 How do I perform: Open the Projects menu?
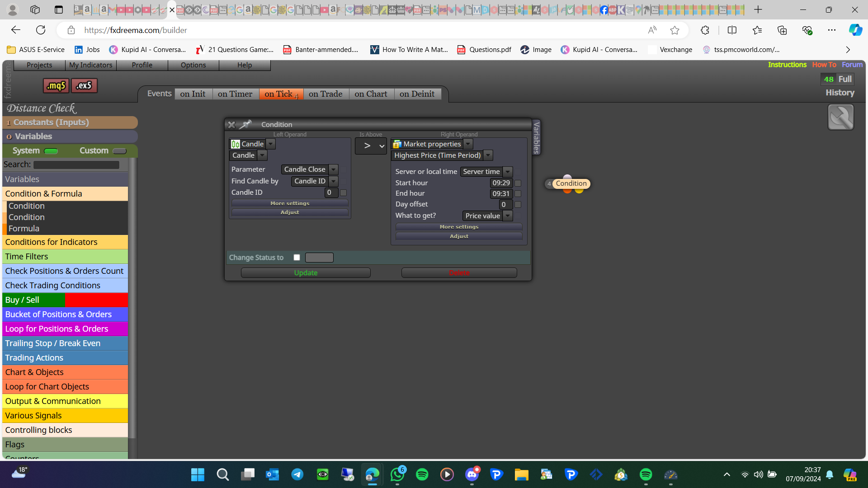[39, 65]
